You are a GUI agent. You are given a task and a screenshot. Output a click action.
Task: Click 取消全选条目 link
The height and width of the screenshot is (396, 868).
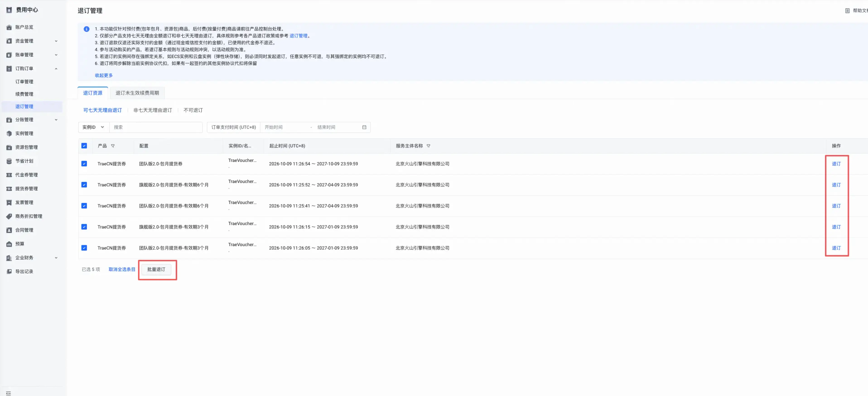pyautogui.click(x=122, y=269)
